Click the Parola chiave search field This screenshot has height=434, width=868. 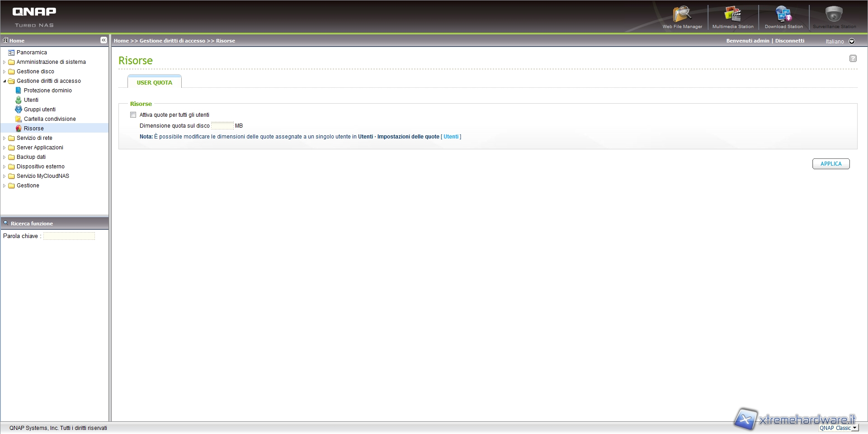[69, 236]
